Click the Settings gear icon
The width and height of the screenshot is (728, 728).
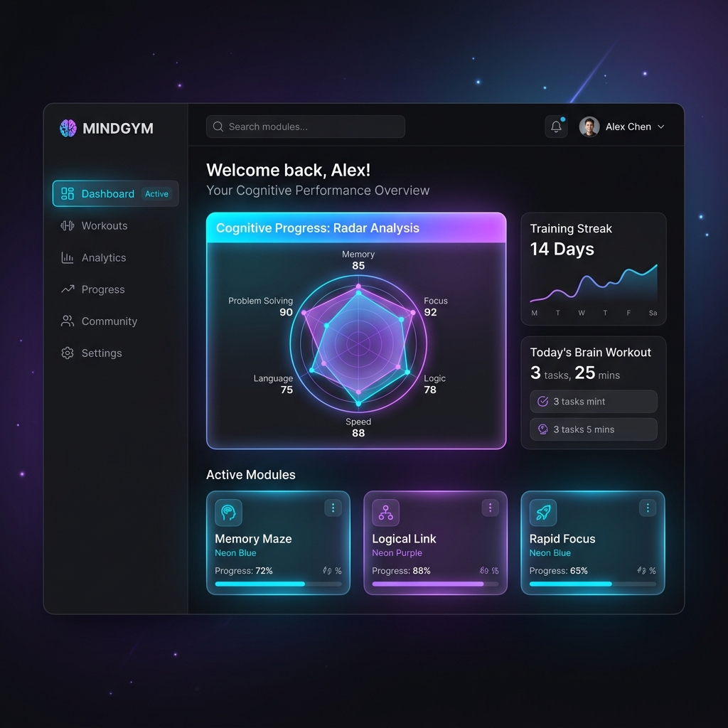pos(68,353)
